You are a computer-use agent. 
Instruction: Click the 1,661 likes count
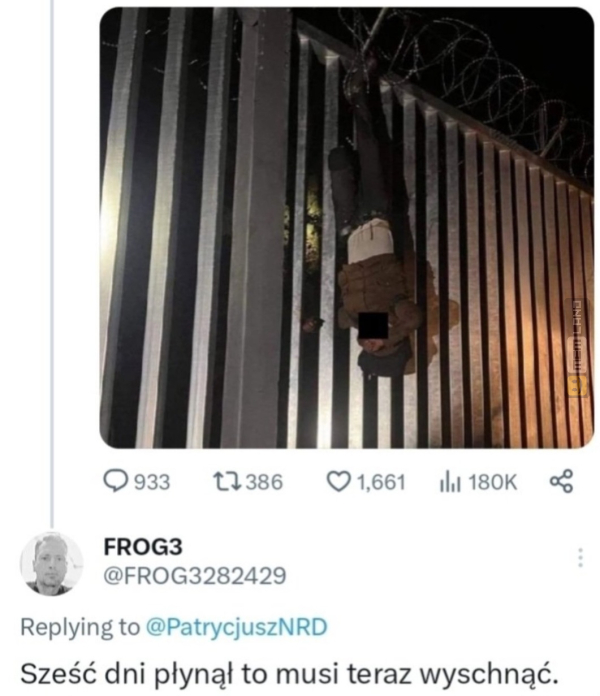[381, 482]
